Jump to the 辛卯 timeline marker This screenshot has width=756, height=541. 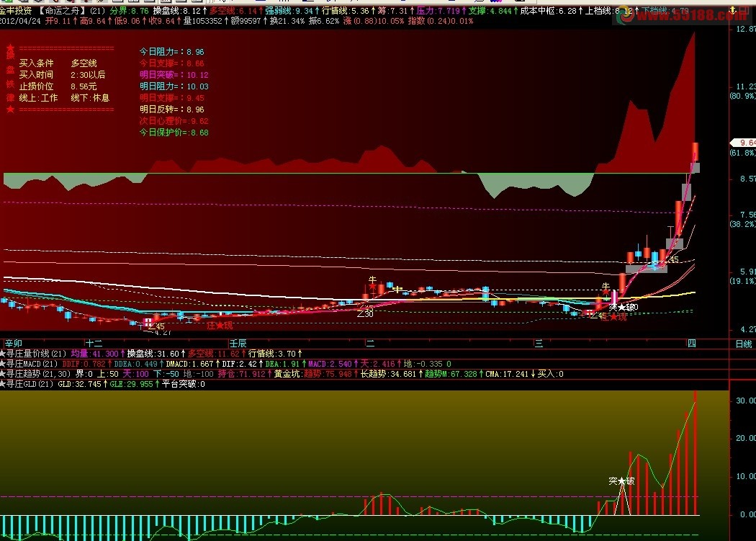click(x=14, y=344)
